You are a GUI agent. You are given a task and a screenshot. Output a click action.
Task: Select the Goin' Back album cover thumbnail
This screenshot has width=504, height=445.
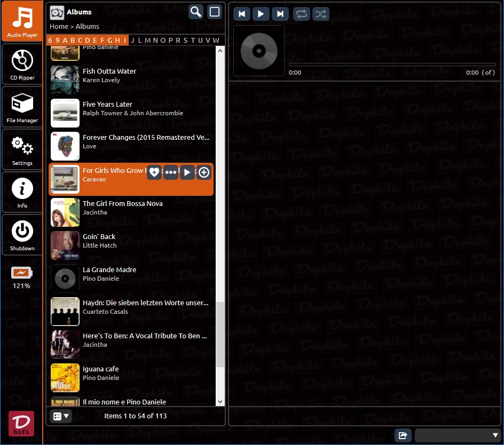coord(65,245)
